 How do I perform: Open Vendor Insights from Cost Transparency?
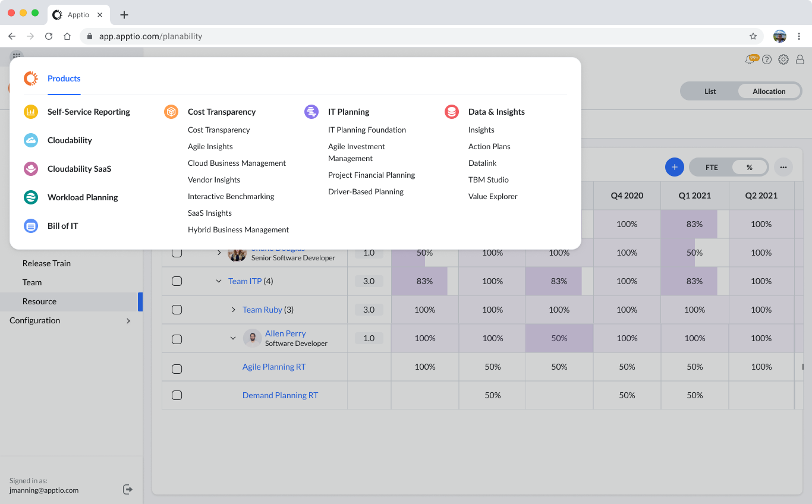point(214,179)
